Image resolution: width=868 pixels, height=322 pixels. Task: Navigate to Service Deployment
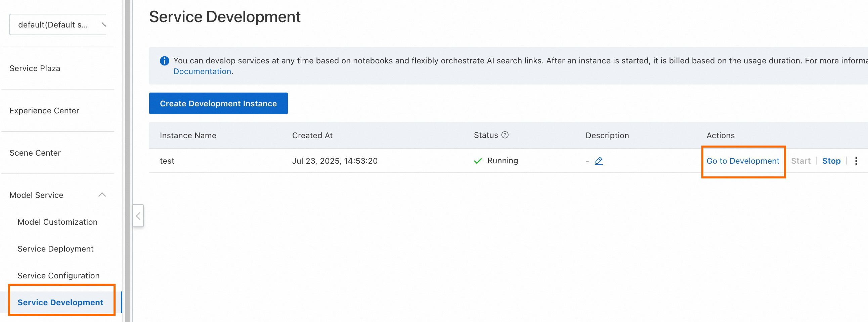[55, 249]
